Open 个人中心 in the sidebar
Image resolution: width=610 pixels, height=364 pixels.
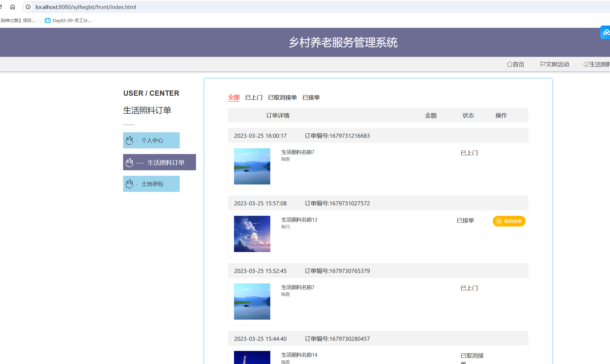(151, 140)
